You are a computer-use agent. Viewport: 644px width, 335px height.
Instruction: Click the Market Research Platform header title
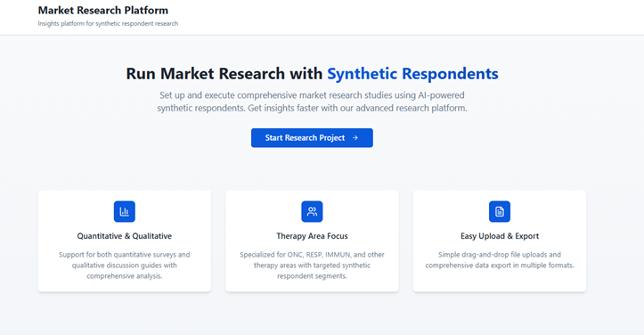103,11
